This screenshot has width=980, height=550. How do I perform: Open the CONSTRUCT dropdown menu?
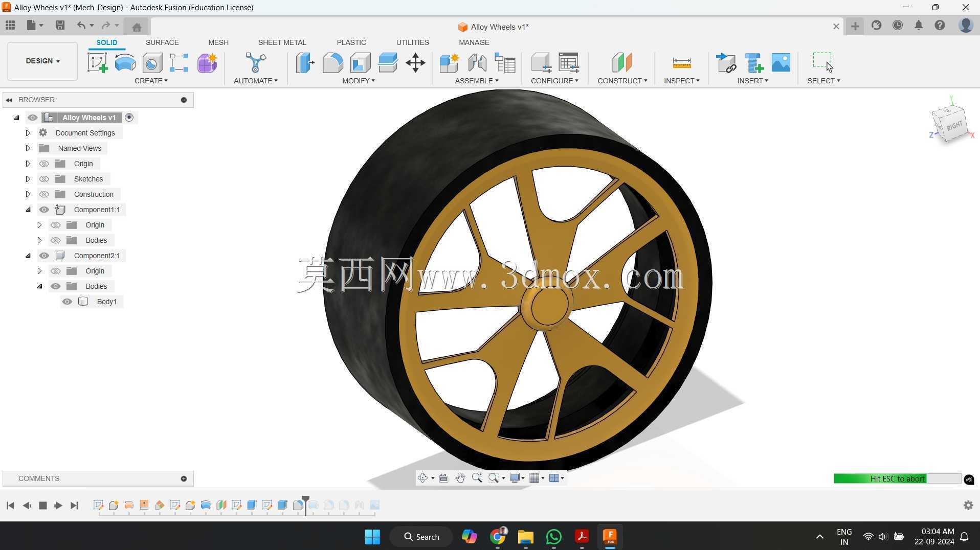[622, 81]
